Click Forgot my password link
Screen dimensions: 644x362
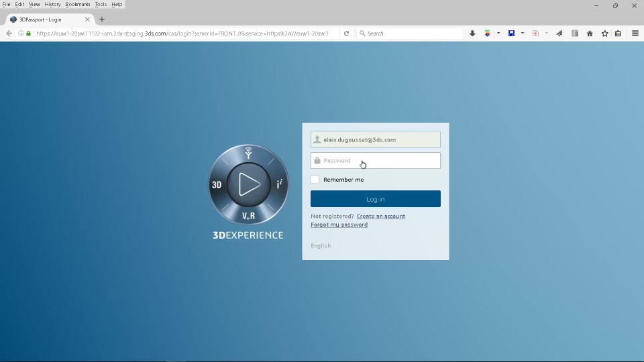(x=339, y=225)
